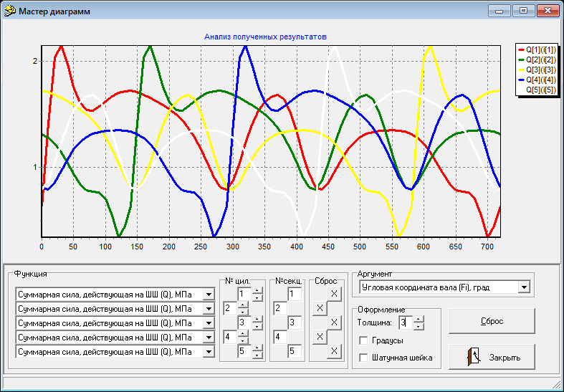Maximize the Мастер диаграмм window
This screenshot has height=392, width=564.
pyautogui.click(x=523, y=11)
